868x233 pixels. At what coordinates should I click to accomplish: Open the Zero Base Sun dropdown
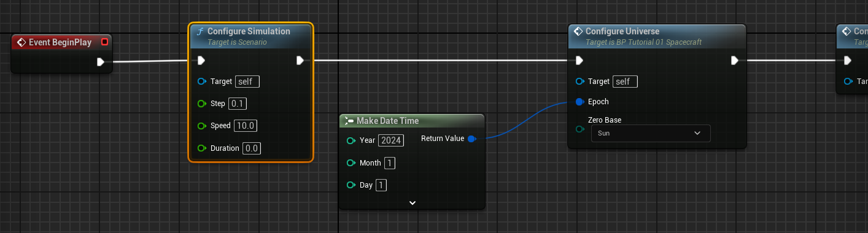(650, 133)
